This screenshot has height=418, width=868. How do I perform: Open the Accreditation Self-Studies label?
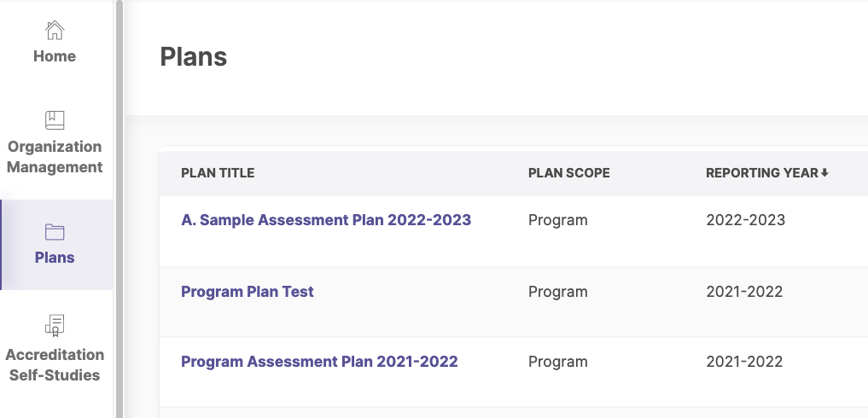(55, 365)
